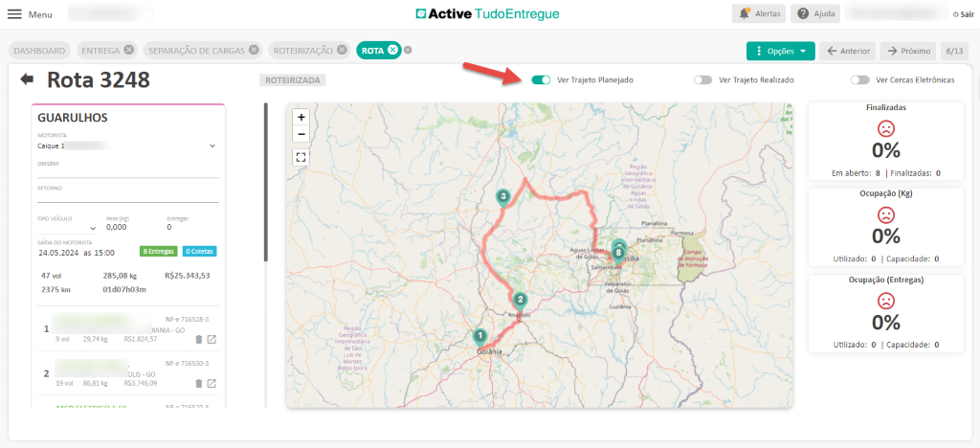980x448 pixels.
Task: Click the 6/13 page counter
Action: 954,52
